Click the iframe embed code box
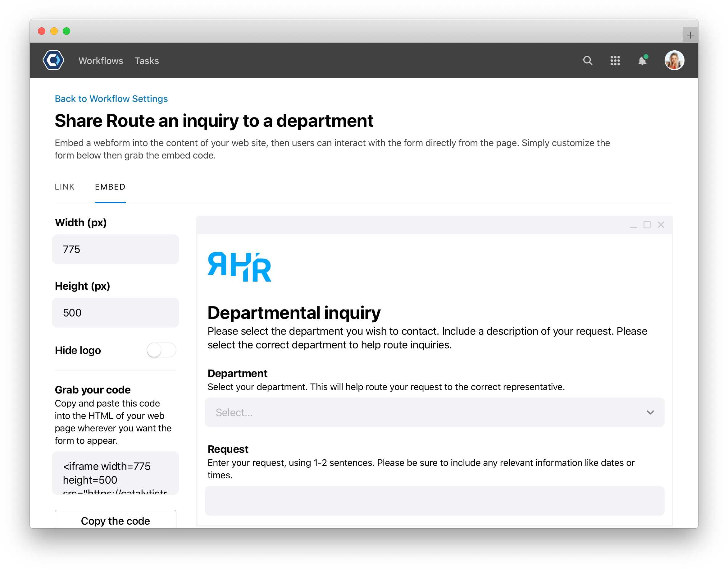The image size is (728, 570). (x=116, y=472)
